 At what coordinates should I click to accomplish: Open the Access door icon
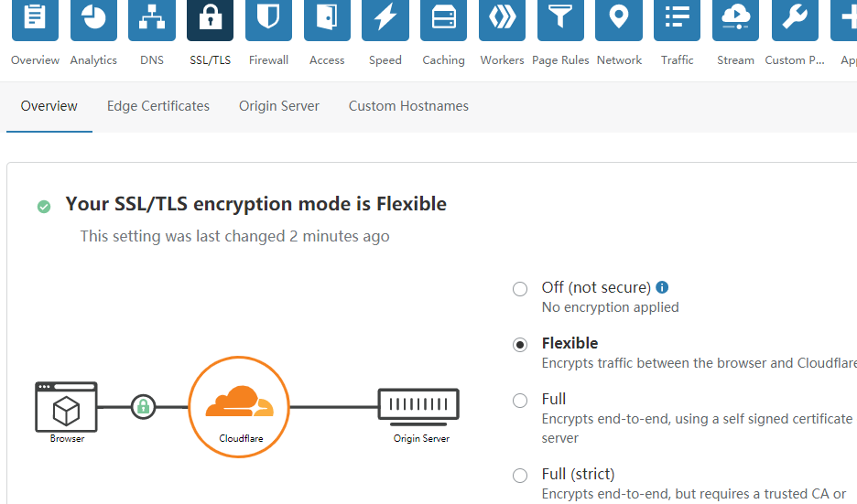(x=327, y=19)
